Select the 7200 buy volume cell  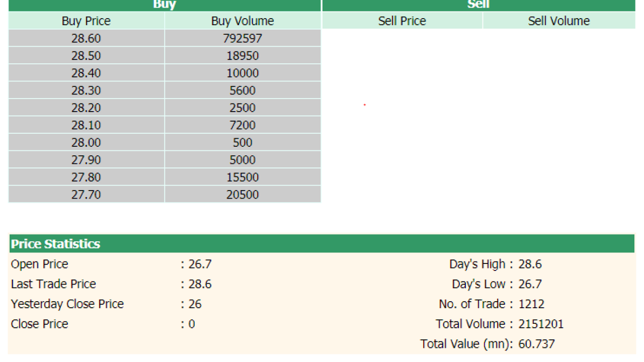tap(243, 125)
